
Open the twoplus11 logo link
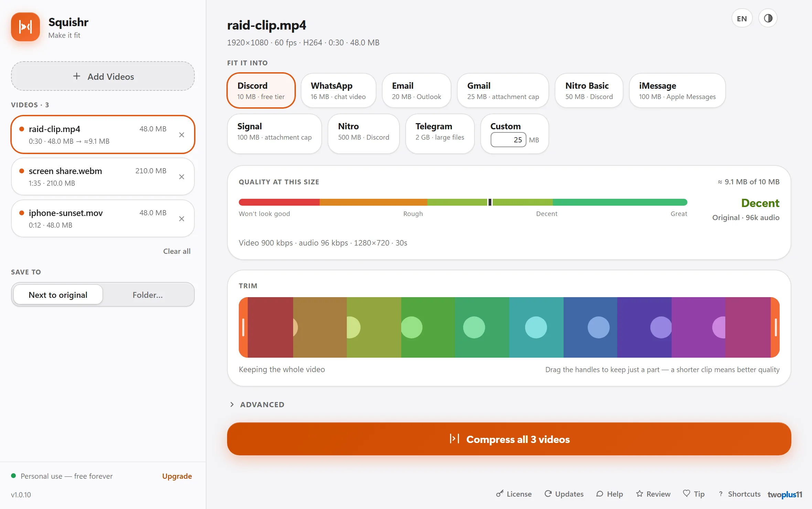click(785, 495)
